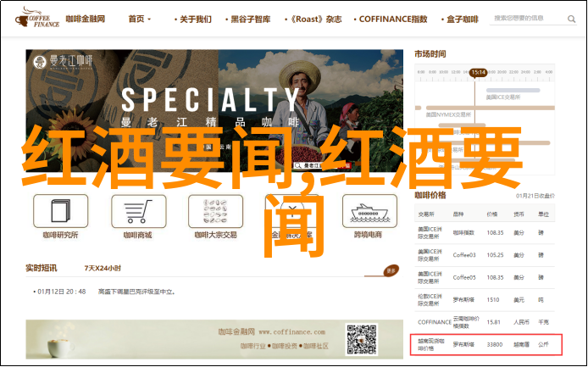The height and width of the screenshot is (367, 588).
Task: Click the QR code in bottom banner
Action: tap(362, 340)
